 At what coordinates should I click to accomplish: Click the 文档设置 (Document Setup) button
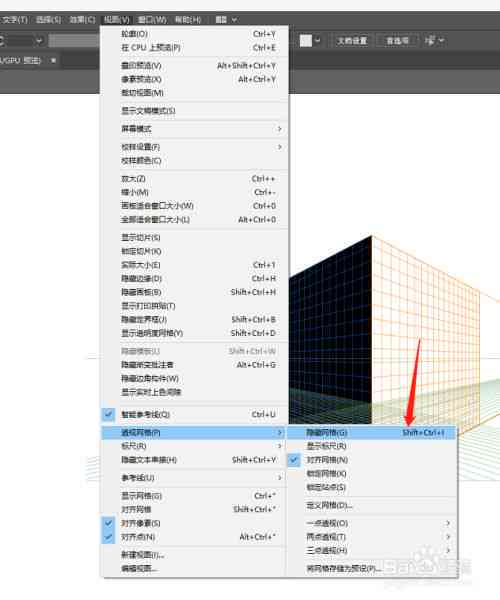(x=352, y=41)
